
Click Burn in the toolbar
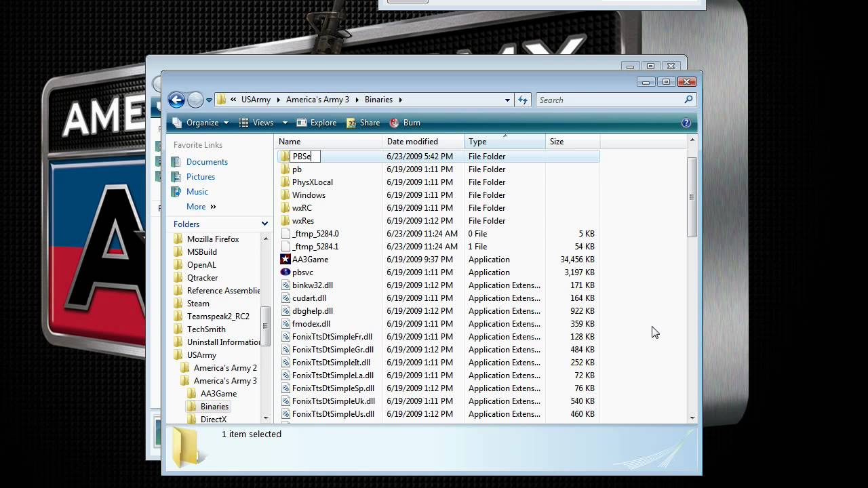click(x=406, y=123)
